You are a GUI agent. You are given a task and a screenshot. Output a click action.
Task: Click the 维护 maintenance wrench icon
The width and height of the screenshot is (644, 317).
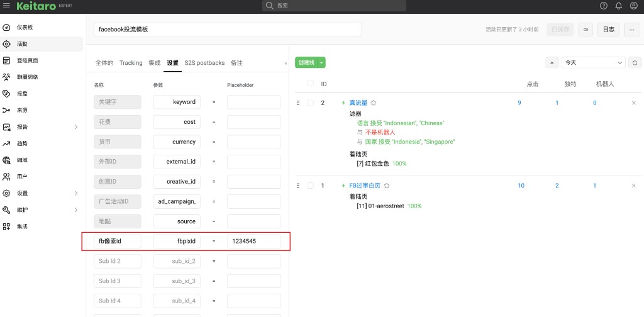pyautogui.click(x=6, y=210)
